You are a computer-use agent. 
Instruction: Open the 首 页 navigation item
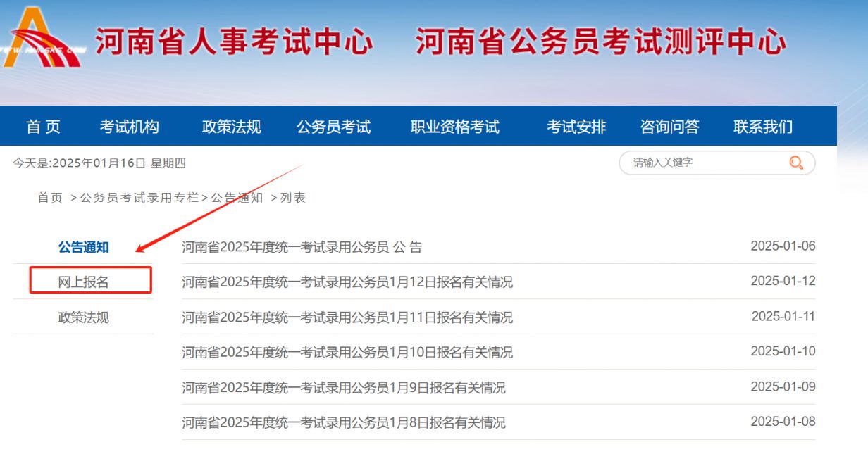44,127
